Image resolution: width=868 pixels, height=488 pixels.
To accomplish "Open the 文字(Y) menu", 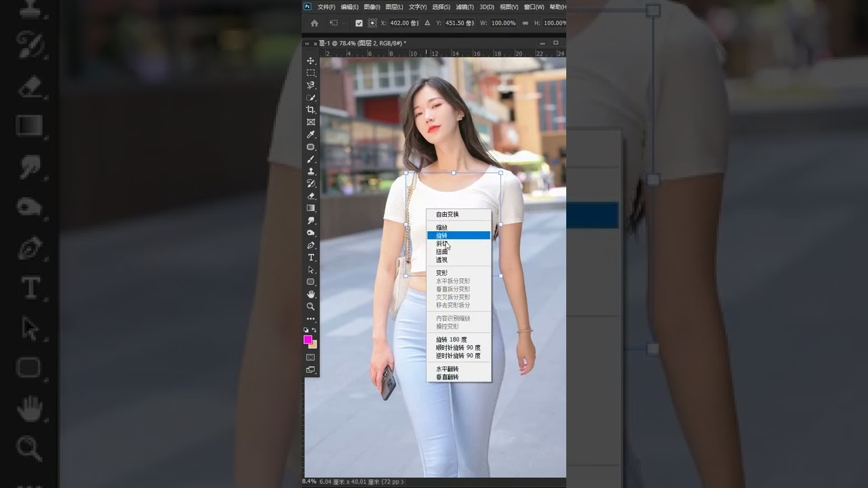I will 417,7.
